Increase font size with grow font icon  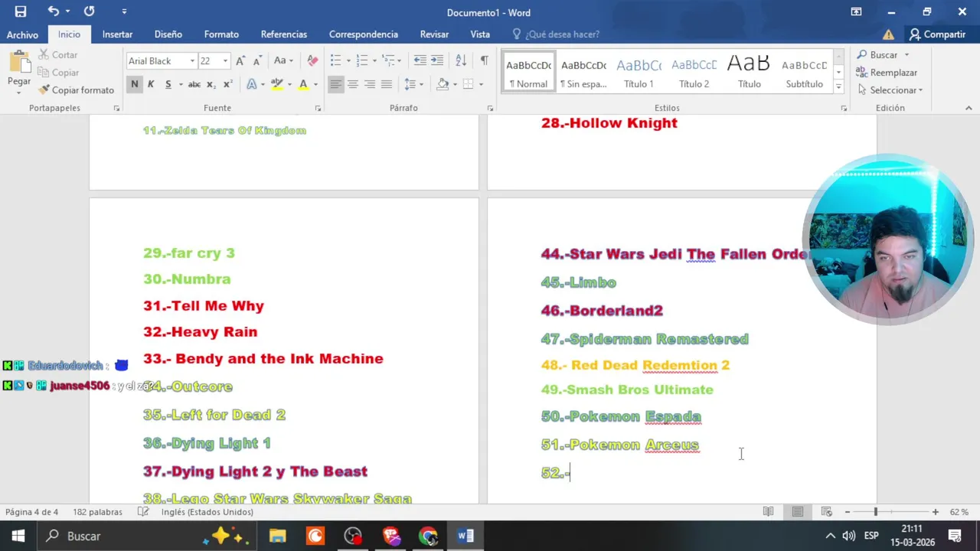click(x=240, y=60)
